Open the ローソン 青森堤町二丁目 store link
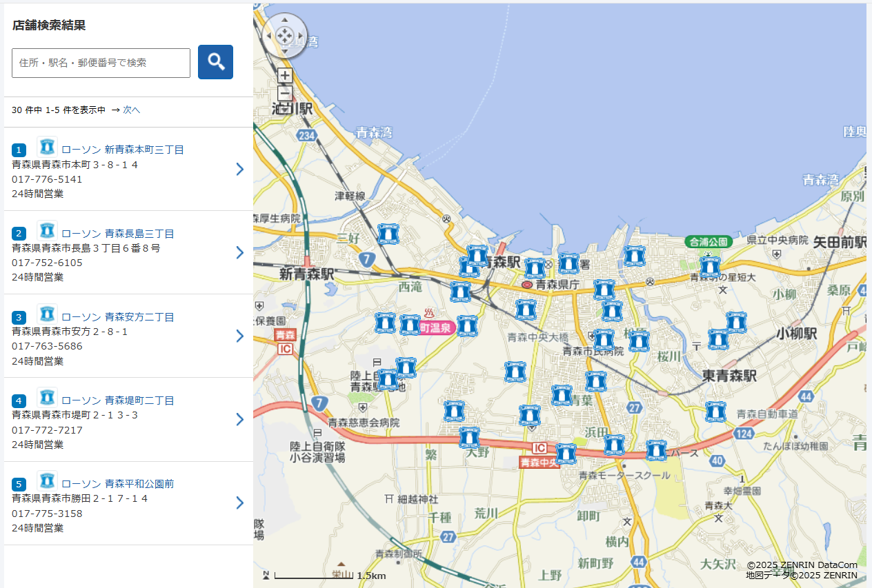This screenshot has width=872, height=588. tap(118, 401)
